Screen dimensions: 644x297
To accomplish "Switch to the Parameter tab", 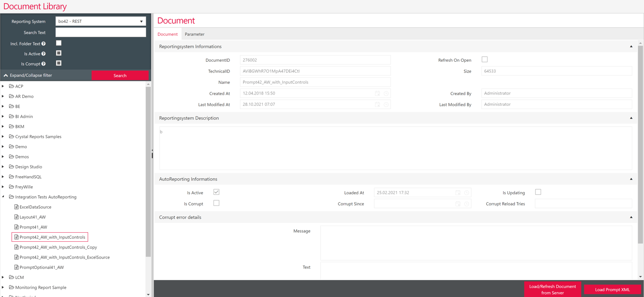I will click(194, 34).
